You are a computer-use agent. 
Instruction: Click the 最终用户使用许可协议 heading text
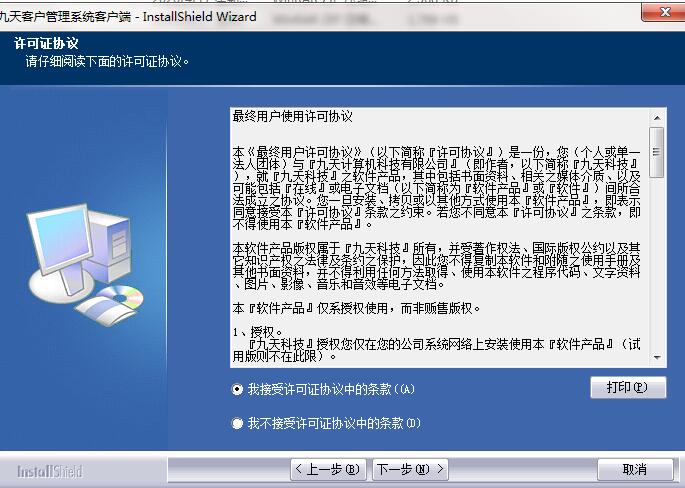pyautogui.click(x=293, y=116)
